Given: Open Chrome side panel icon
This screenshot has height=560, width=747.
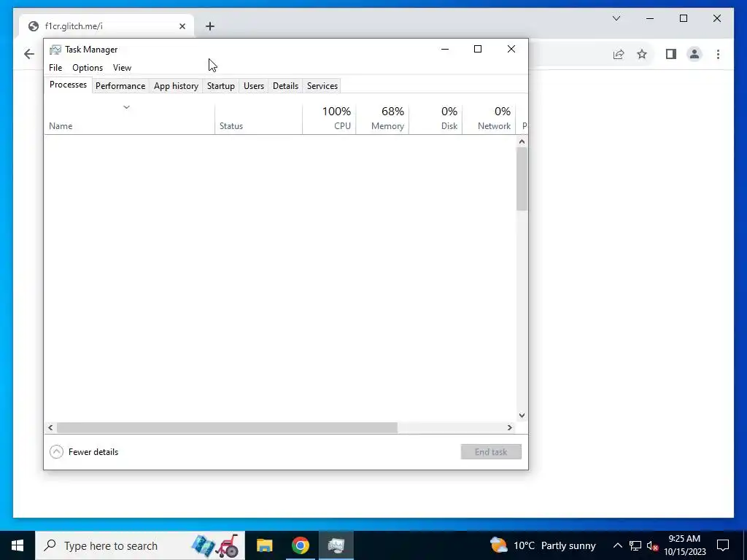Looking at the screenshot, I should (671, 54).
